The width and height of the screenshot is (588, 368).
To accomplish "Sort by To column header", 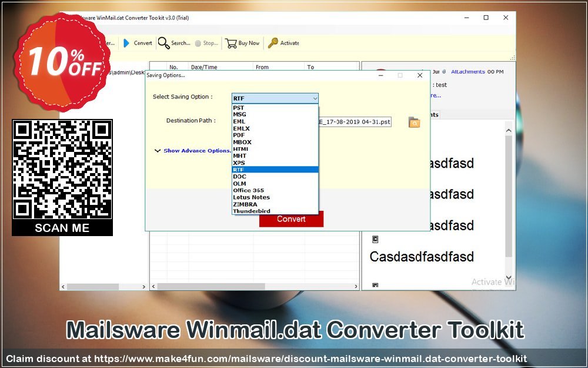I will pos(332,67).
